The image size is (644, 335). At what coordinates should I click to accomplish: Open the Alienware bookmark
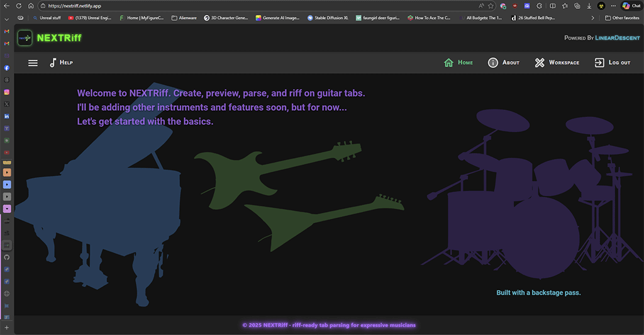click(184, 18)
